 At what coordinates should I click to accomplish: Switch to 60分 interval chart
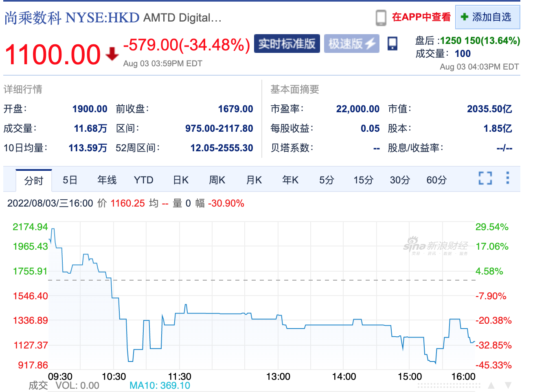click(x=436, y=180)
